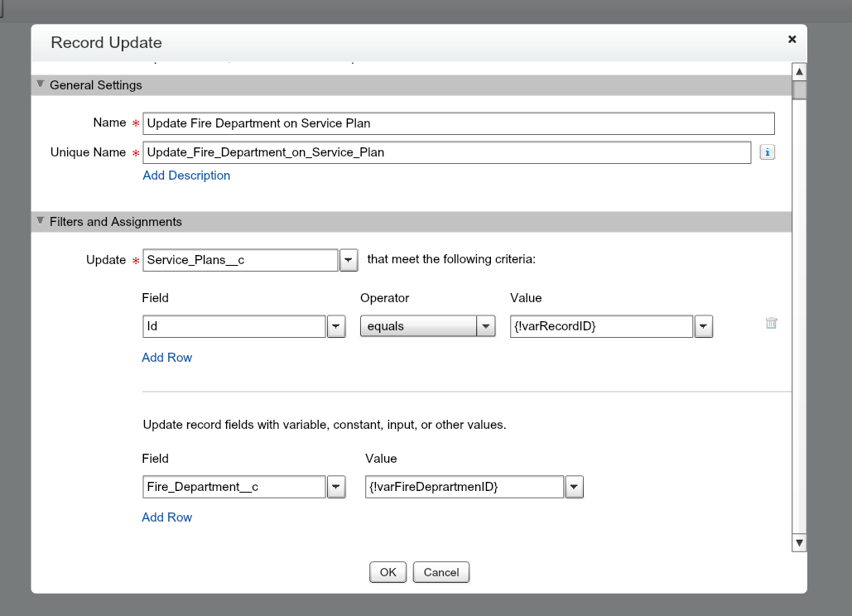
Task: Delete the Id filter row with trash icon
Action: 771,324
